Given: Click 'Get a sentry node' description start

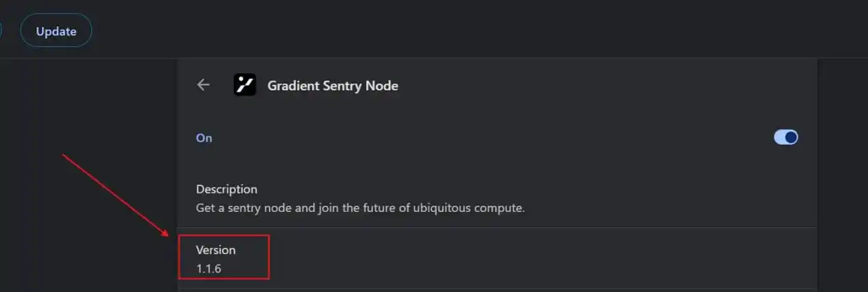Looking at the screenshot, I should point(240,208).
